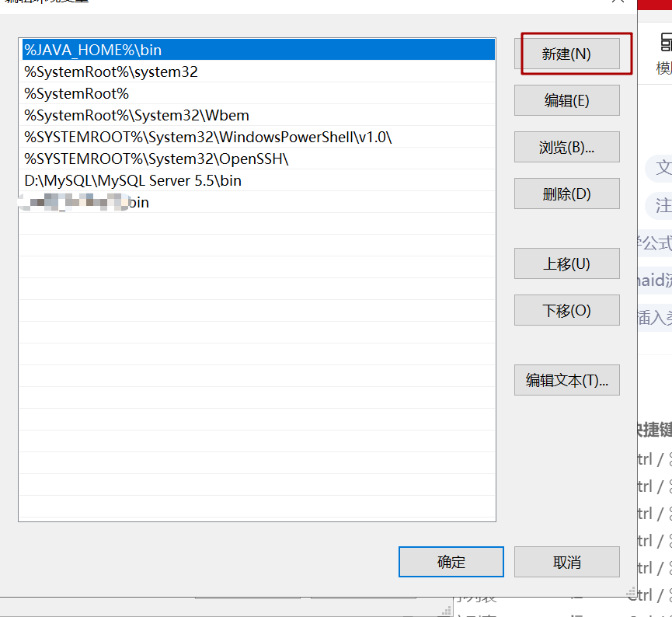
Task: Select the WindowsPowerShell\v1.0\ path entry
Action: point(257,138)
